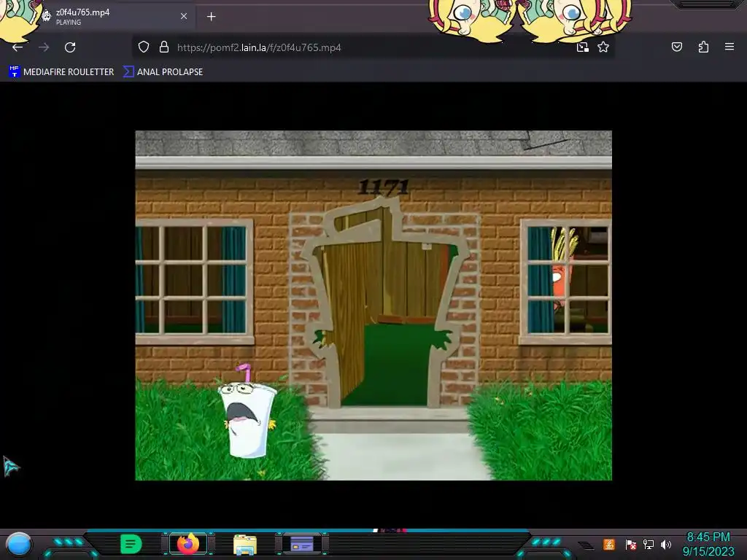Click the orange Java tray icon
The width and height of the screenshot is (747, 560).
coord(609,544)
